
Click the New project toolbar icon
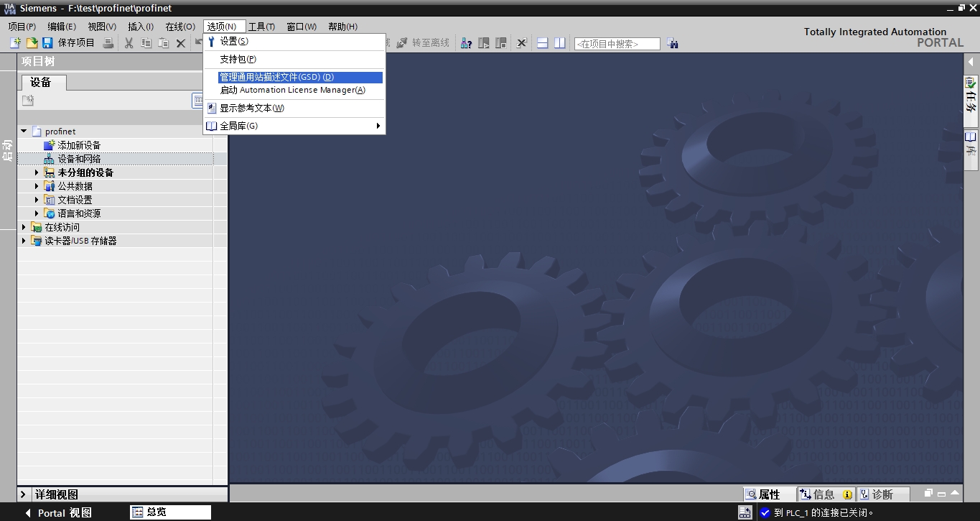[x=15, y=43]
